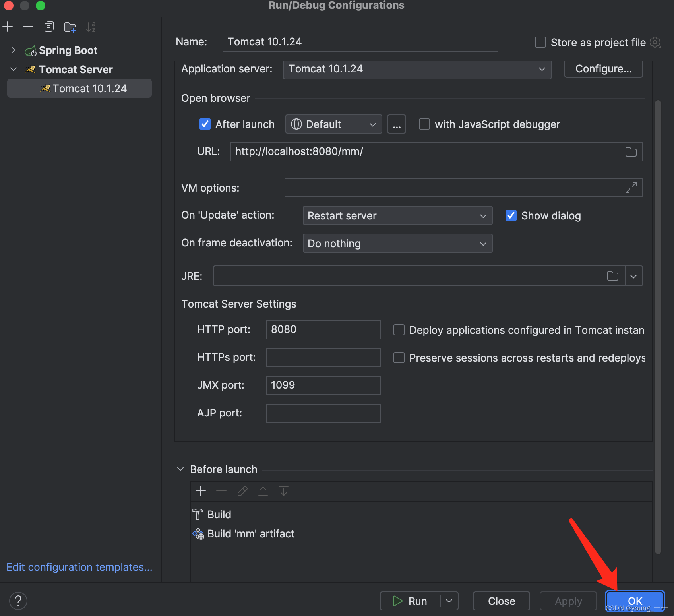The height and width of the screenshot is (616, 674).
Task: Open help with question mark button
Action: coord(18,601)
